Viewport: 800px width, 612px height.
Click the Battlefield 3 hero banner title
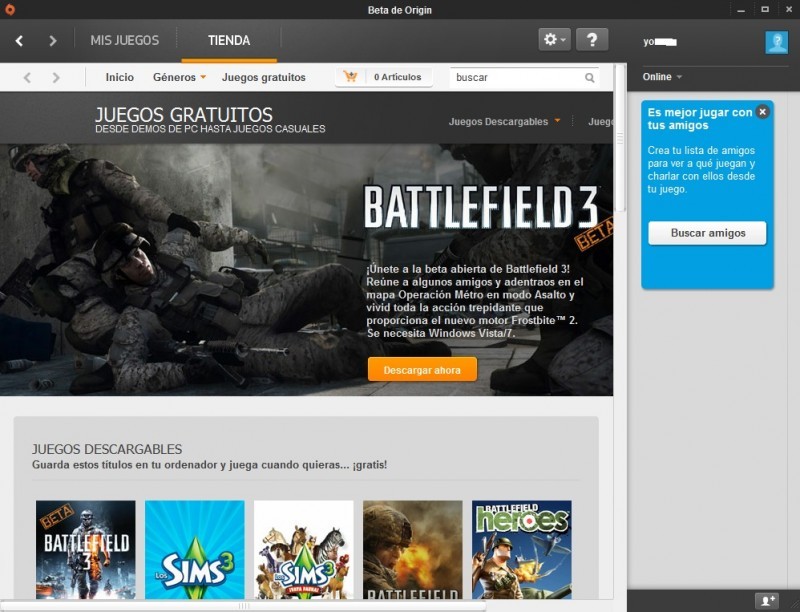480,207
